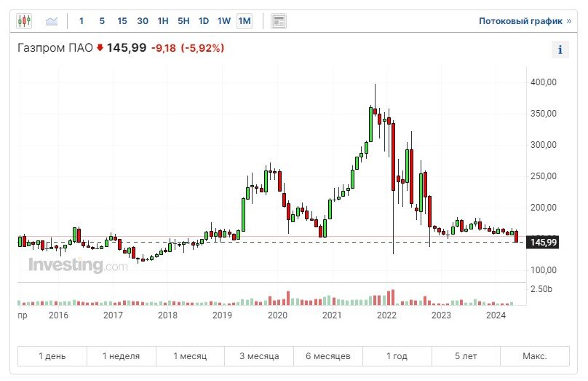Click the 2022 time axis label
588x381 pixels.
(386, 315)
